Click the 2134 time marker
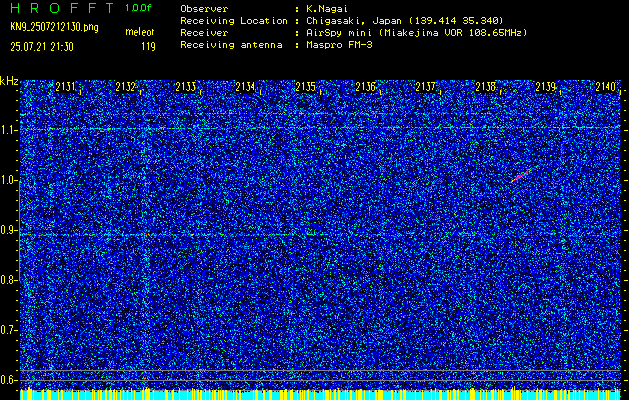This screenshot has height=400, width=629. click(246, 87)
